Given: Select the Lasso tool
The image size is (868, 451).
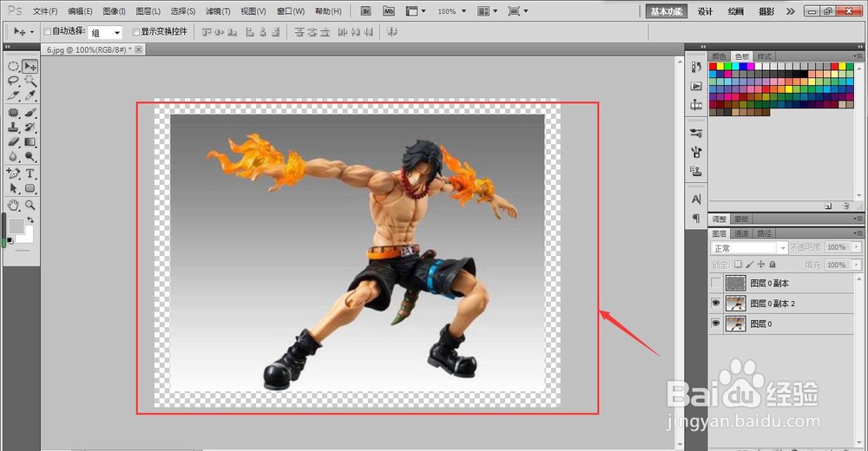Looking at the screenshot, I should (13, 82).
